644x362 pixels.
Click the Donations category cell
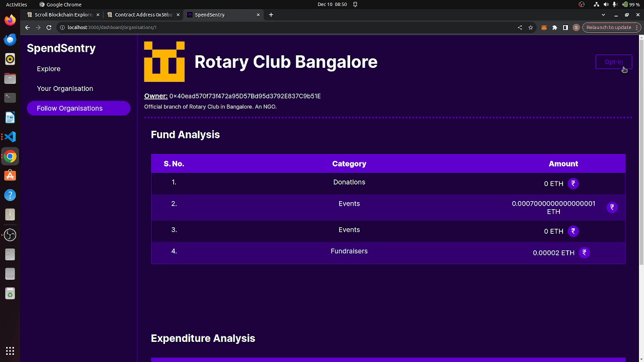[x=349, y=182]
